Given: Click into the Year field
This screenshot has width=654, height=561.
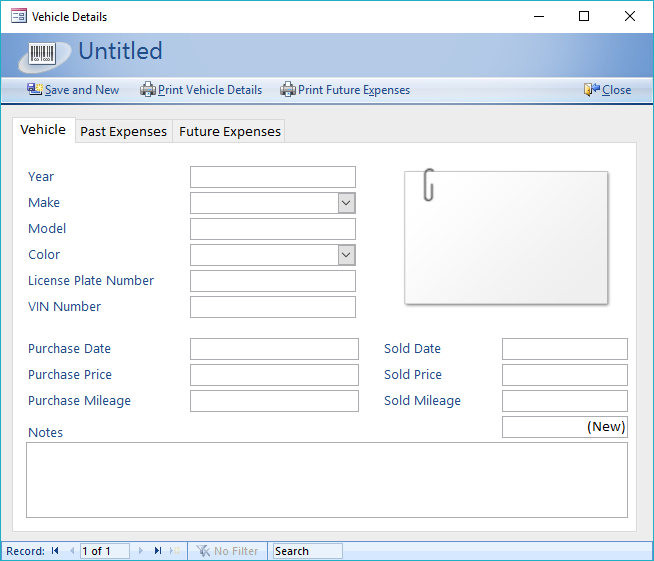Looking at the screenshot, I should click(x=272, y=177).
